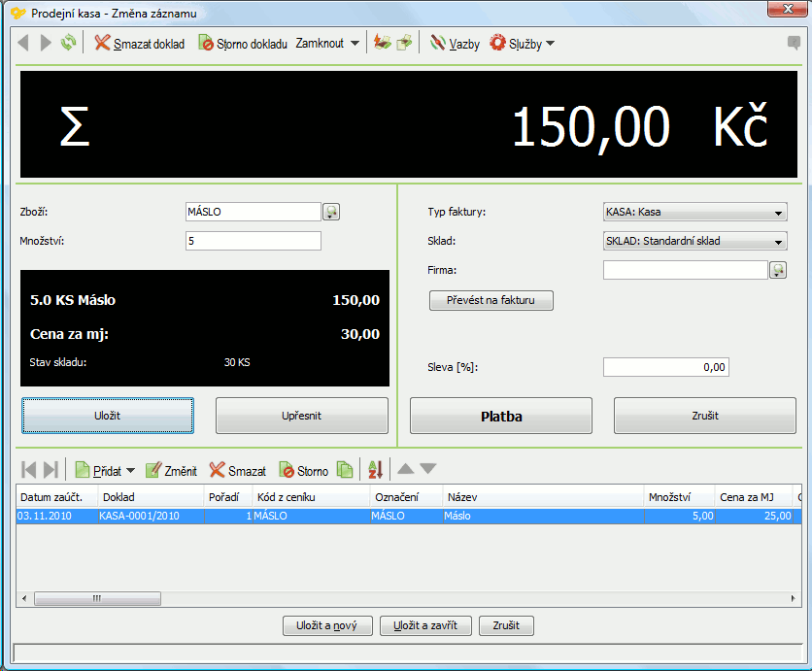812x671 pixels.
Task: Move row up with the up triangle
Action: click(405, 469)
